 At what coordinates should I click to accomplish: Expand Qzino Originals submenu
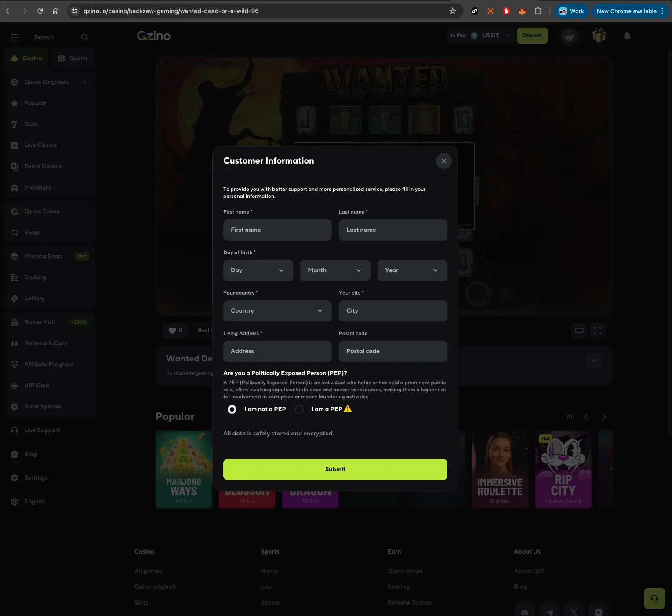(x=85, y=82)
